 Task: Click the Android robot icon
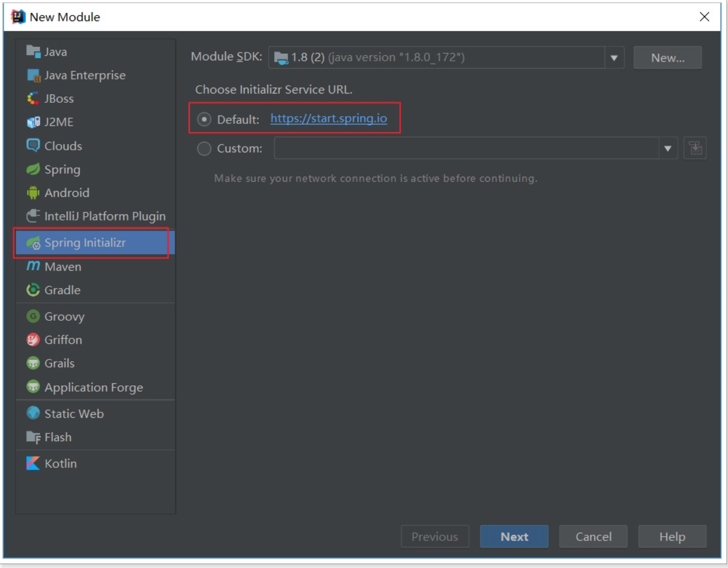click(33, 192)
